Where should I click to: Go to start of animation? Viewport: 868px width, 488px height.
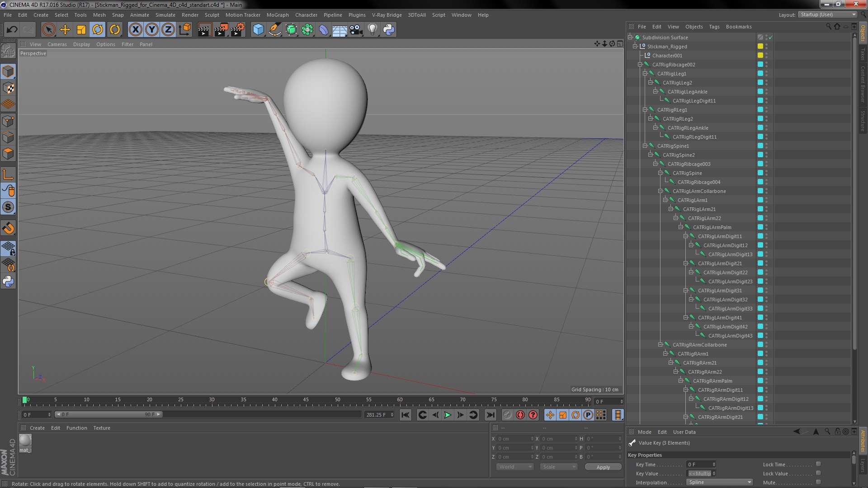pos(406,415)
